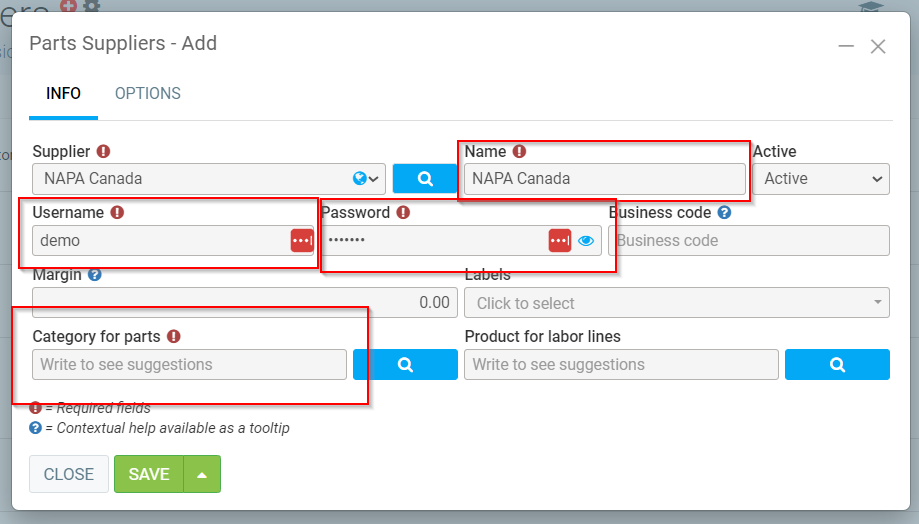The image size is (919, 524).
Task: Toggle password visibility with the eye icon
Action: [x=586, y=241]
